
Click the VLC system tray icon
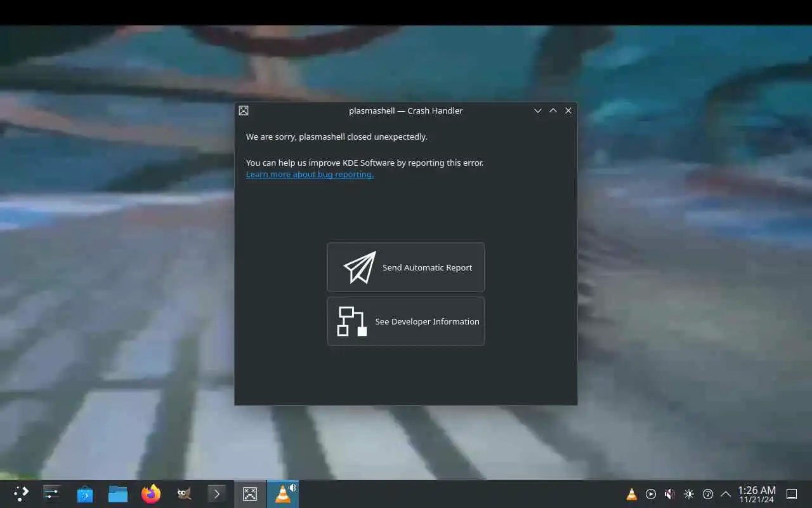point(632,494)
